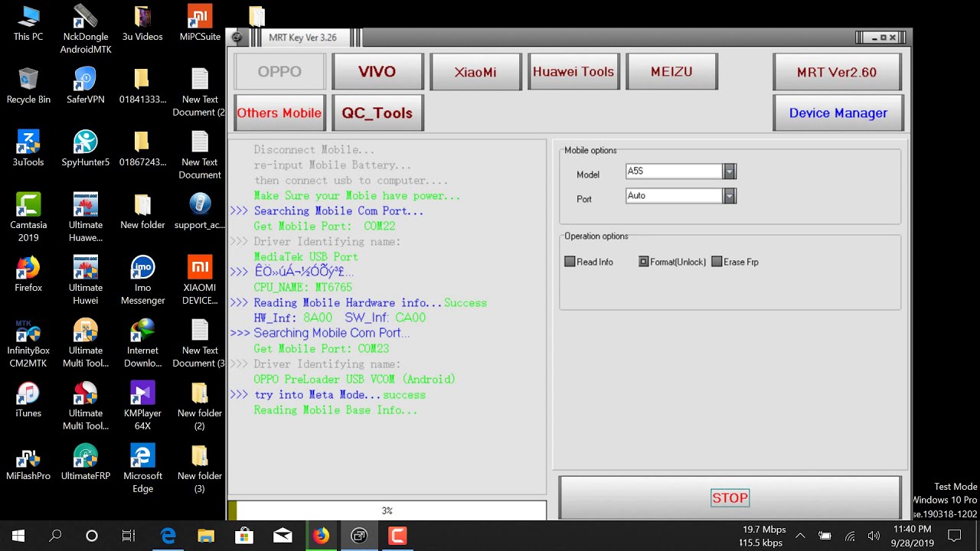The image size is (980, 551).
Task: Open UltimateFRP desktop shortcut
Action: [86, 462]
